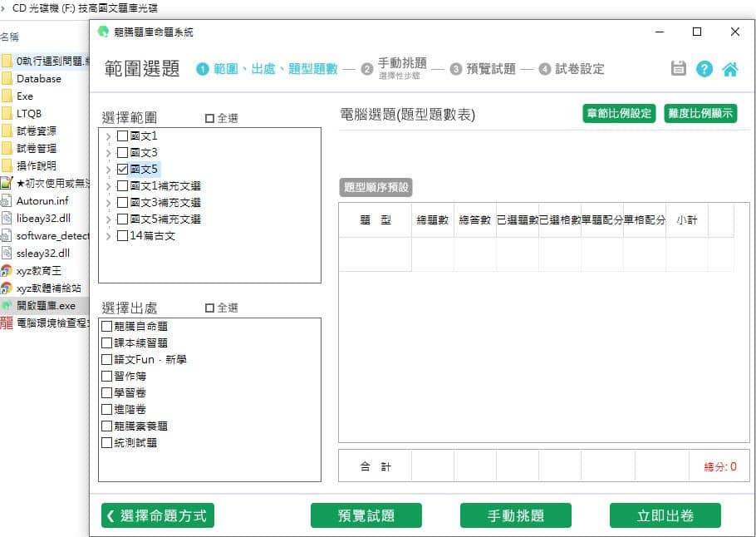
Task: Expand the 國文3 tree node arrow
Action: [109, 153]
